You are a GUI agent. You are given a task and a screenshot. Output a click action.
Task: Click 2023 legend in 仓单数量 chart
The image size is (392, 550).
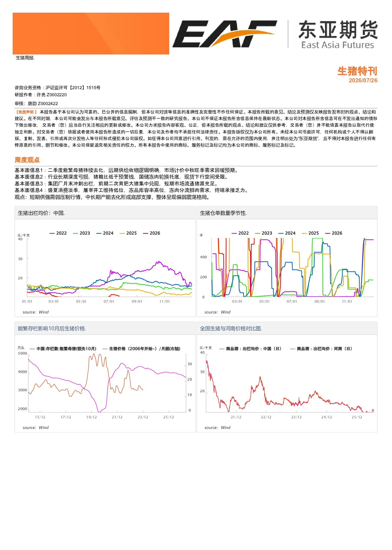[264, 233]
